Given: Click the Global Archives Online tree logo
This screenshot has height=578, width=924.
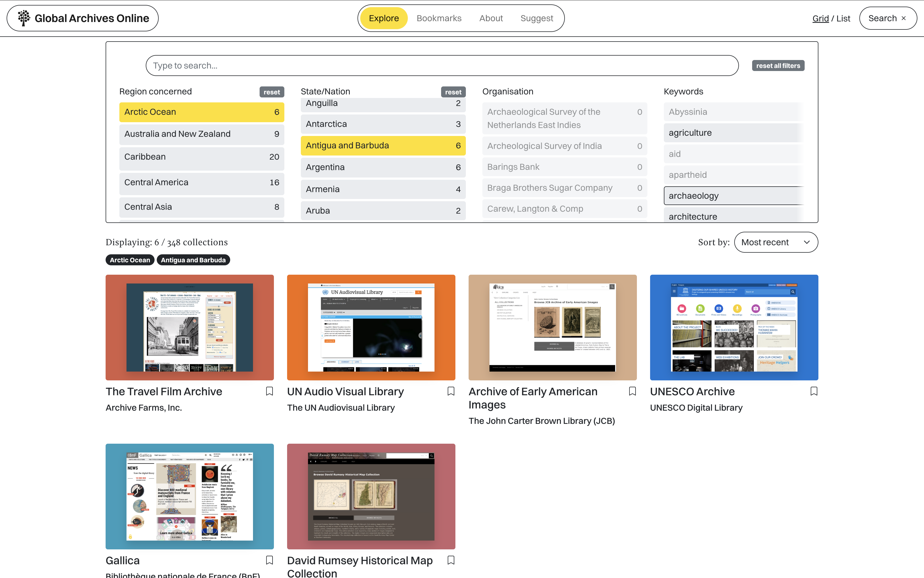Looking at the screenshot, I should [x=24, y=18].
